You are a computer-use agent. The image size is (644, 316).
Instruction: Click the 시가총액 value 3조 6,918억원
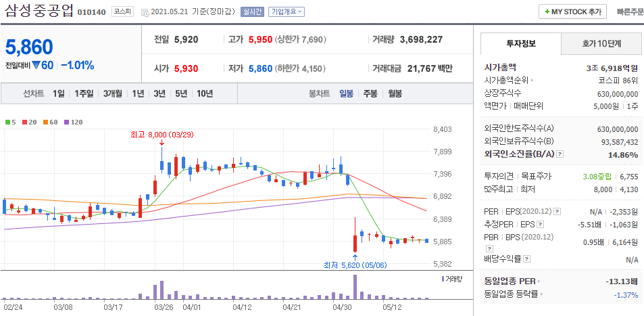coord(612,68)
